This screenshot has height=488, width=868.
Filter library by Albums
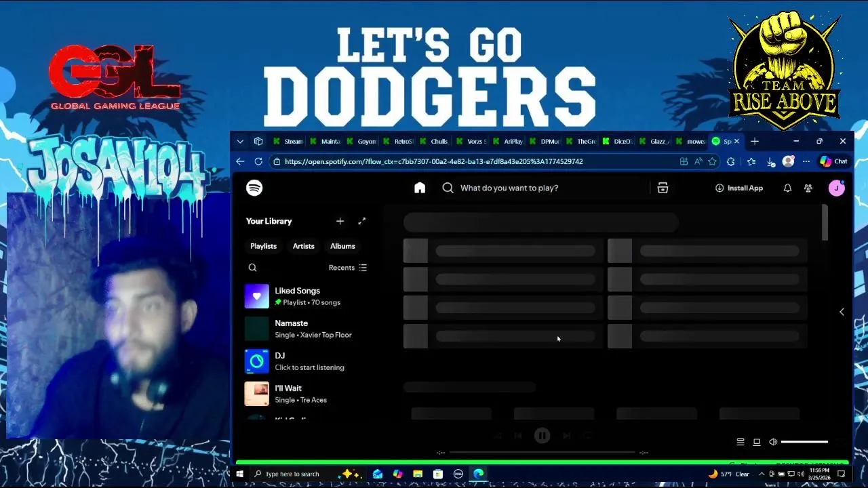[342, 246]
